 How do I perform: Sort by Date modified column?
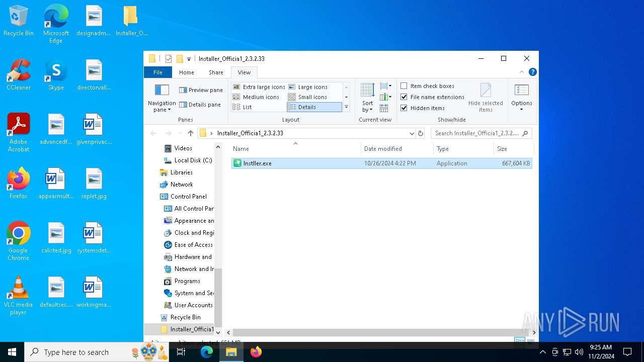[397, 149]
